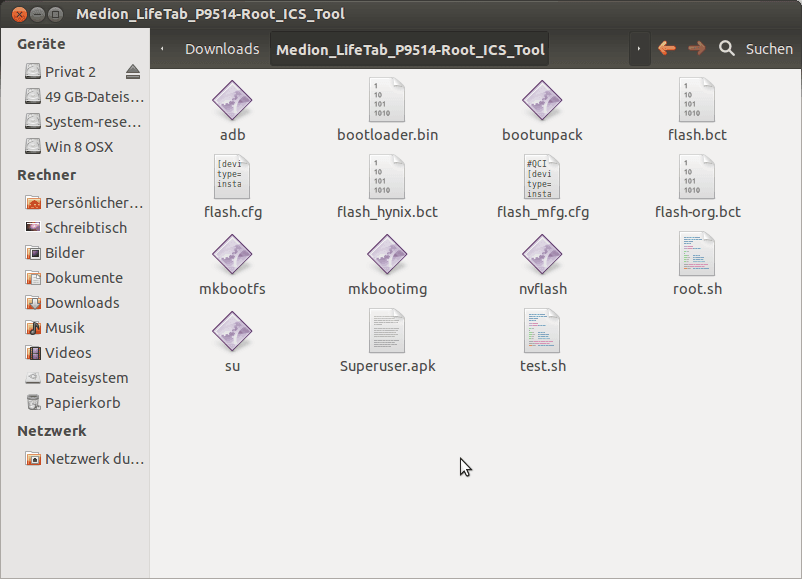Open the System-reserviert volume in sidebar

(x=83, y=122)
